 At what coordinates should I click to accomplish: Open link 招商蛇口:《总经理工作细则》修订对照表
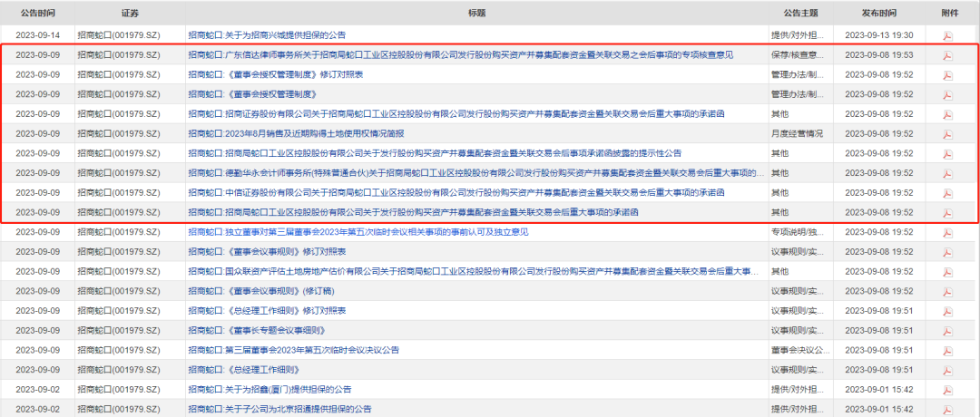pos(267,311)
